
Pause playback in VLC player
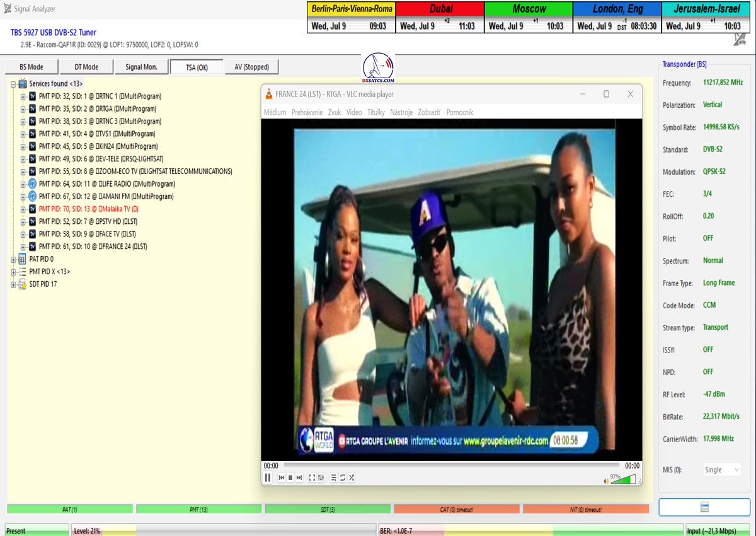coord(268,478)
